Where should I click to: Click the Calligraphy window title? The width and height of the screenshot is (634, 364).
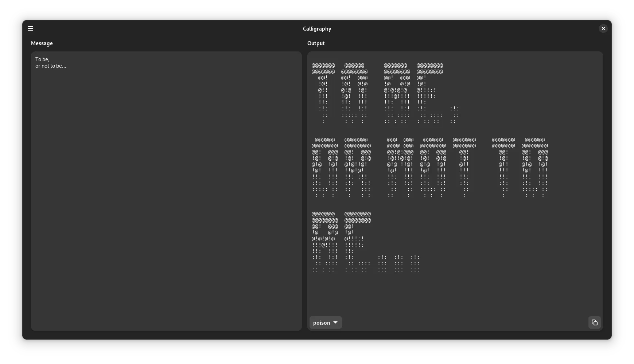point(317,29)
